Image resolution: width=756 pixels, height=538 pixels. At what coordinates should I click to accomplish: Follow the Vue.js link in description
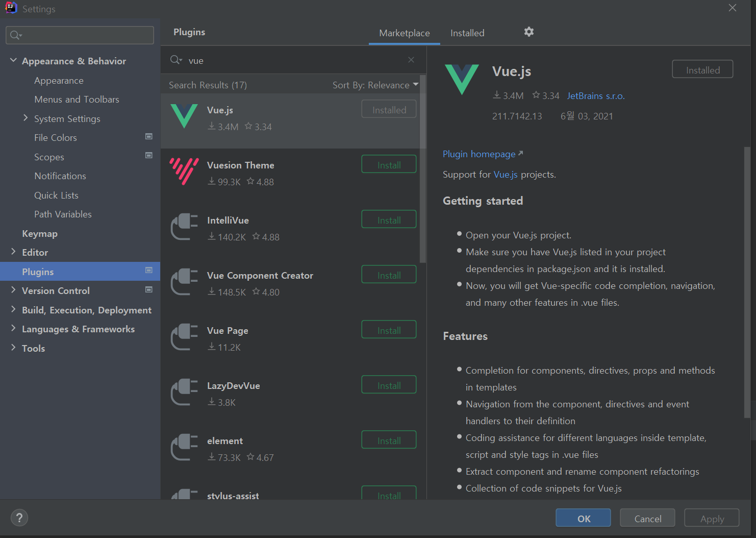click(x=506, y=175)
